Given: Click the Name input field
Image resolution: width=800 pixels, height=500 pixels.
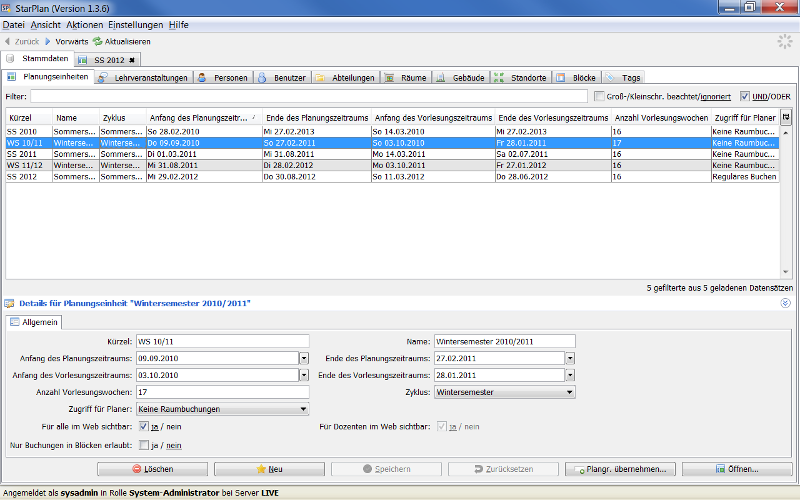Looking at the screenshot, I should [x=505, y=341].
